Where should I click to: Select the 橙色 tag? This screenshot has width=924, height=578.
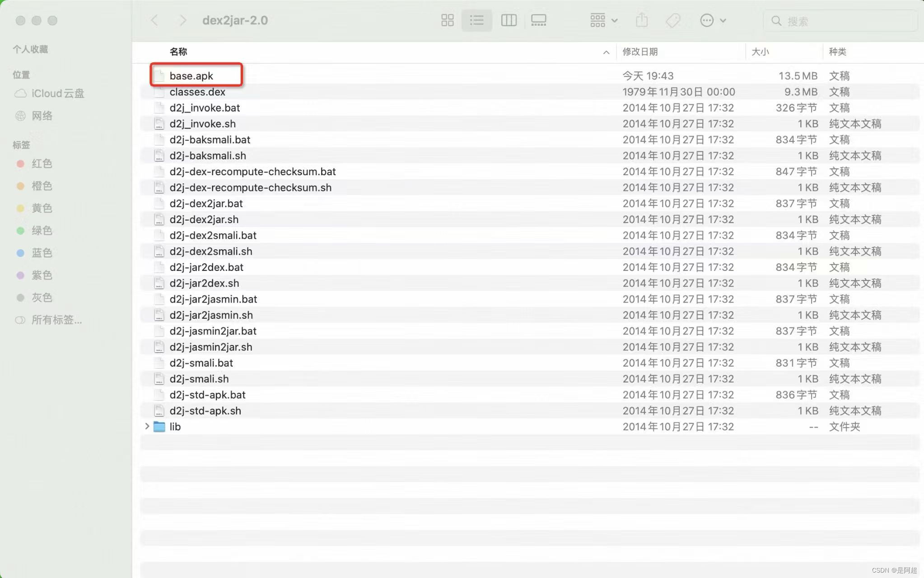click(34, 186)
